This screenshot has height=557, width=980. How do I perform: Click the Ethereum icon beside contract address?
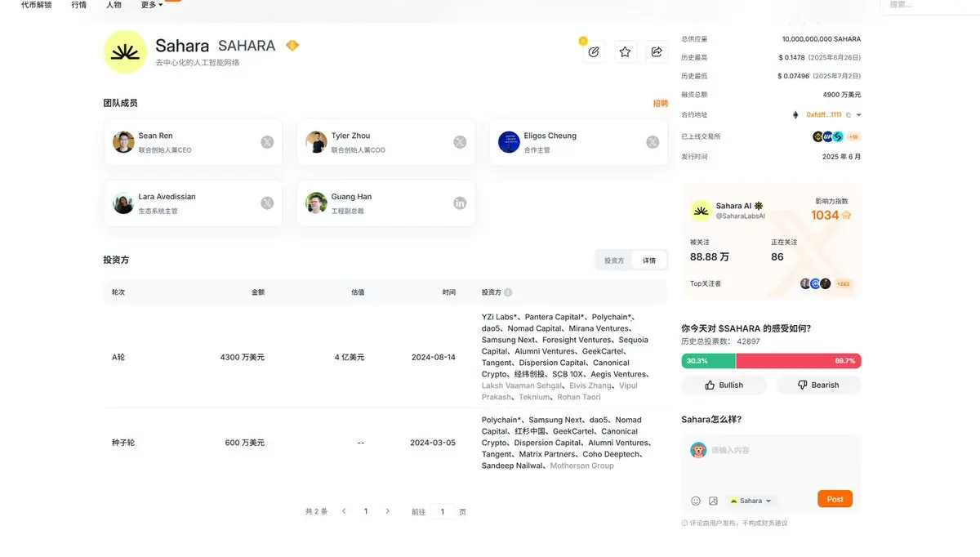click(795, 115)
